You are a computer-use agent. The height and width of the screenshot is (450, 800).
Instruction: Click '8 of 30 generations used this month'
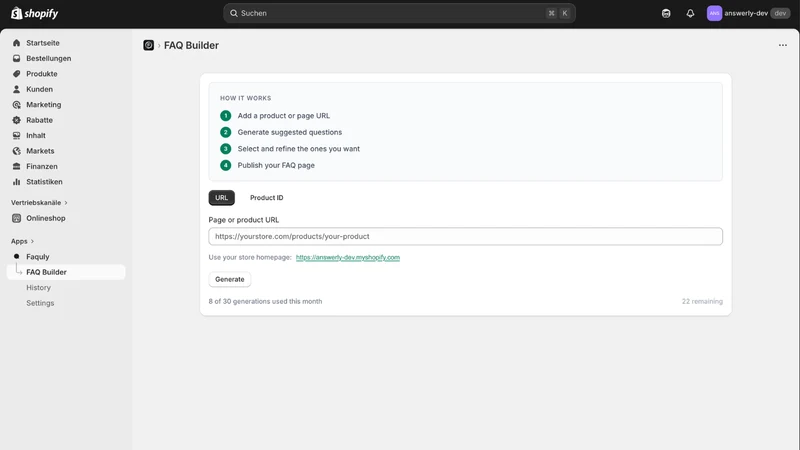coord(265,302)
